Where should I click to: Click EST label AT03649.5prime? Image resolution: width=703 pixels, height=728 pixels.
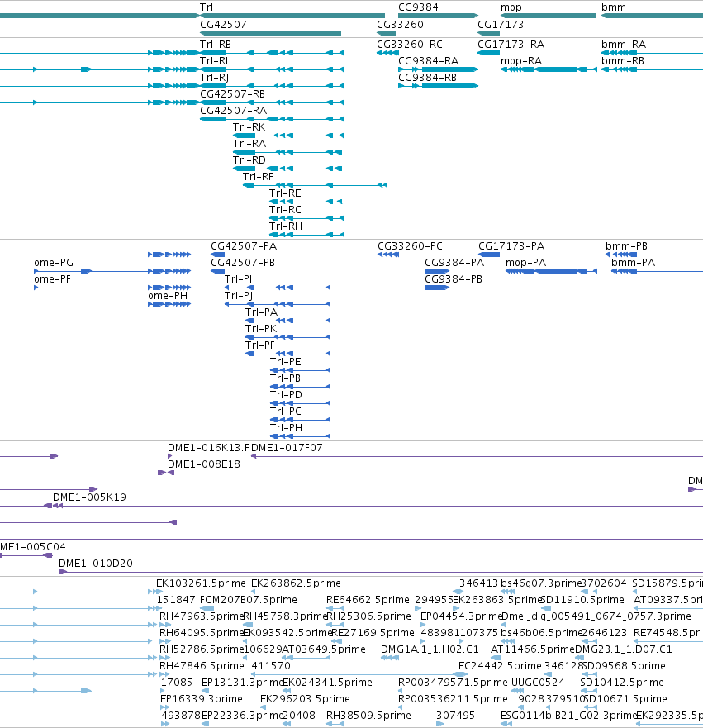324,649
